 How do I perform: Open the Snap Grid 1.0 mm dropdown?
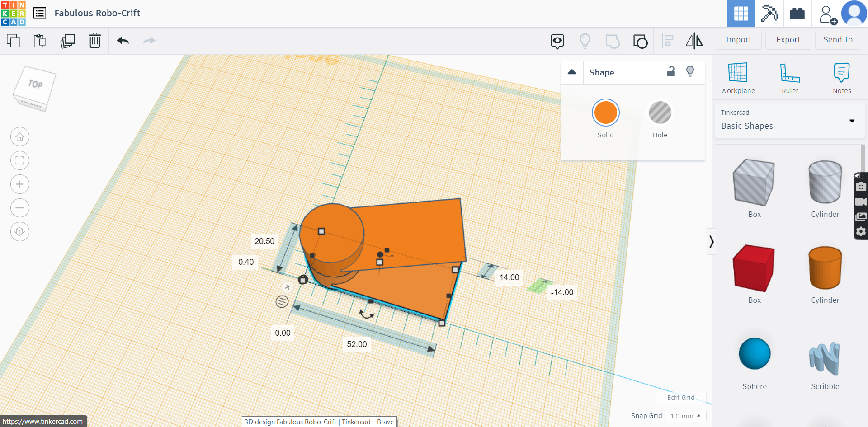pos(686,416)
